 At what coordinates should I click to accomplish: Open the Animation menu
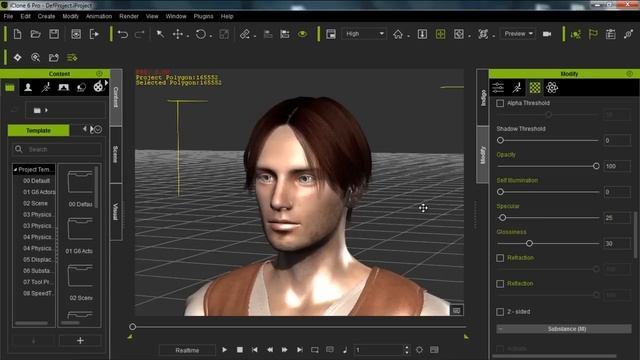99,16
